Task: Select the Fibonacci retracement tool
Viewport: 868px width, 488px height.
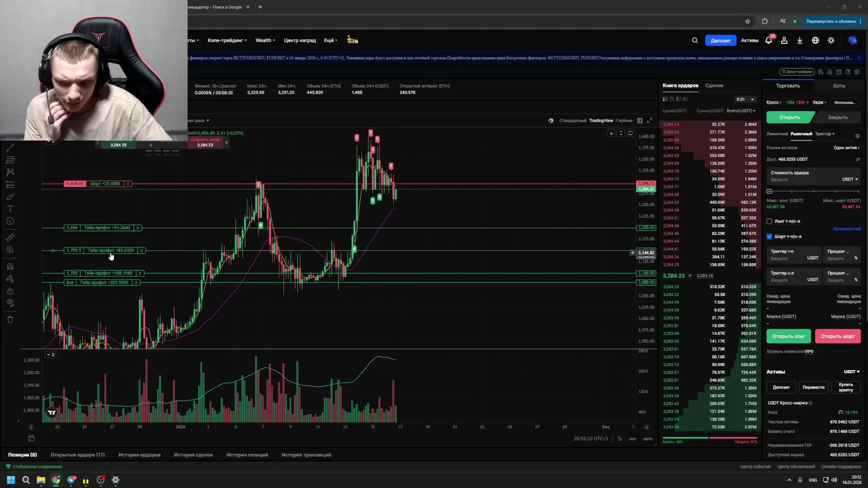Action: 10,159
